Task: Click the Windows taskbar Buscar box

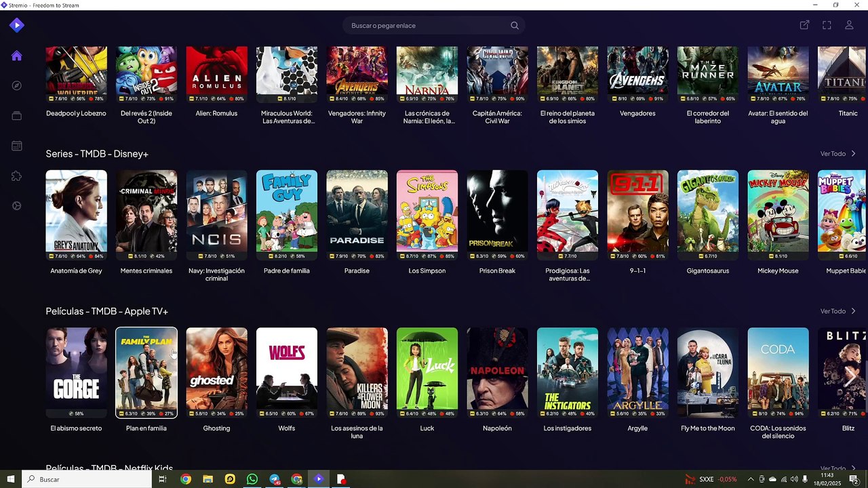Action: click(x=88, y=479)
